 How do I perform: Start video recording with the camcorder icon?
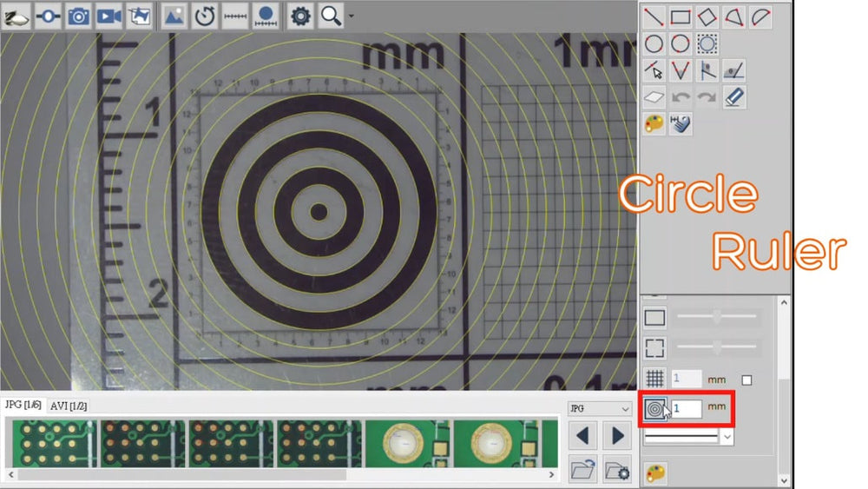(x=108, y=17)
